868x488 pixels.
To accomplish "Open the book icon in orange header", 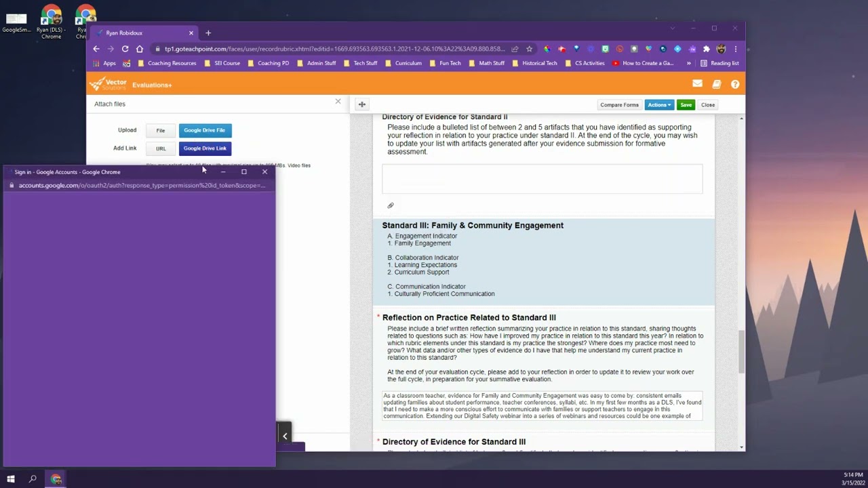I will tap(717, 84).
